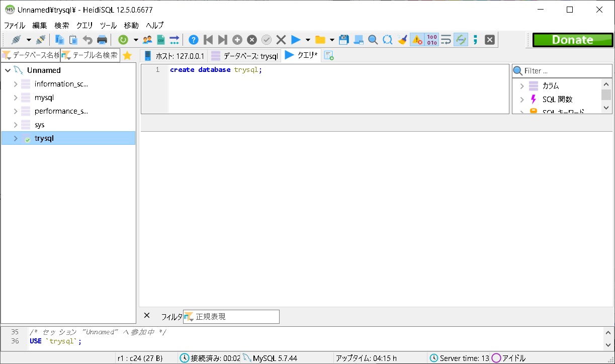The image size is (615, 364).
Task: Close the filter panel with X
Action: pos(147,316)
